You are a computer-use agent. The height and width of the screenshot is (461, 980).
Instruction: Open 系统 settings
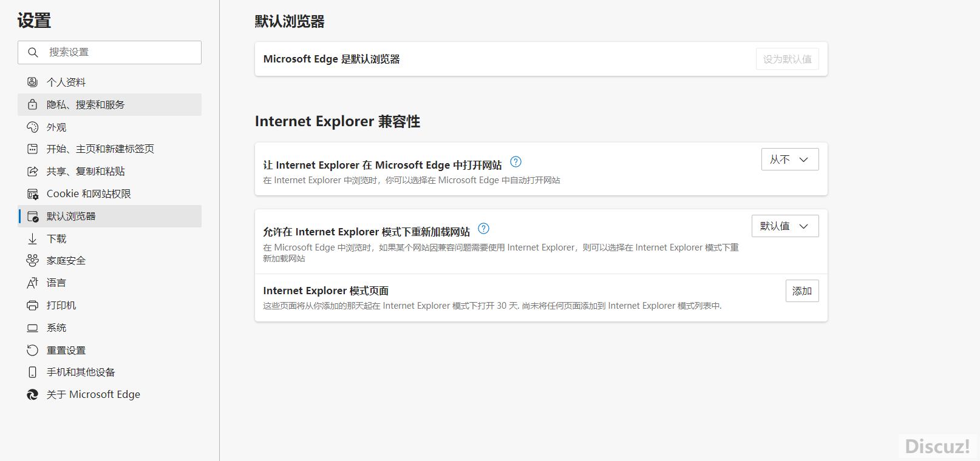[110, 328]
